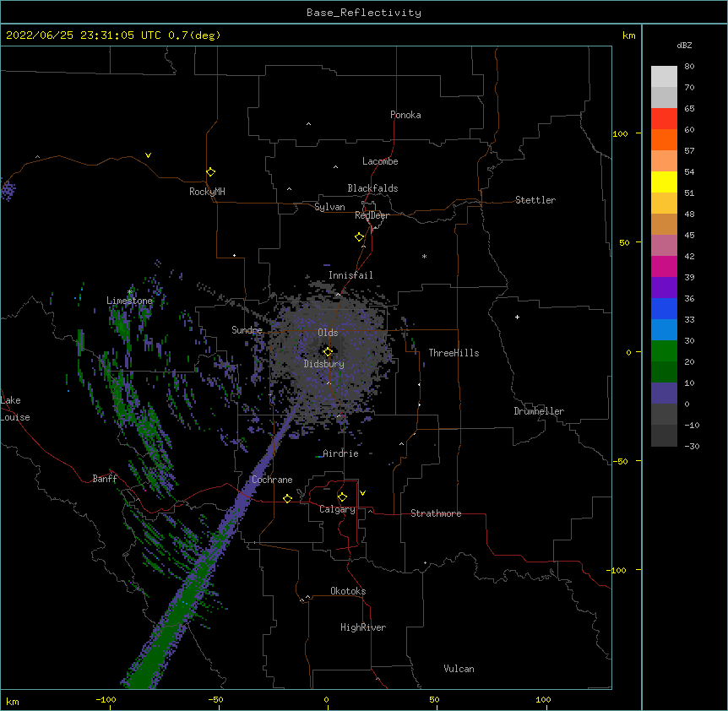
Task: Select the yellow diamond marker just south of RedDeer
Action: pyautogui.click(x=360, y=237)
